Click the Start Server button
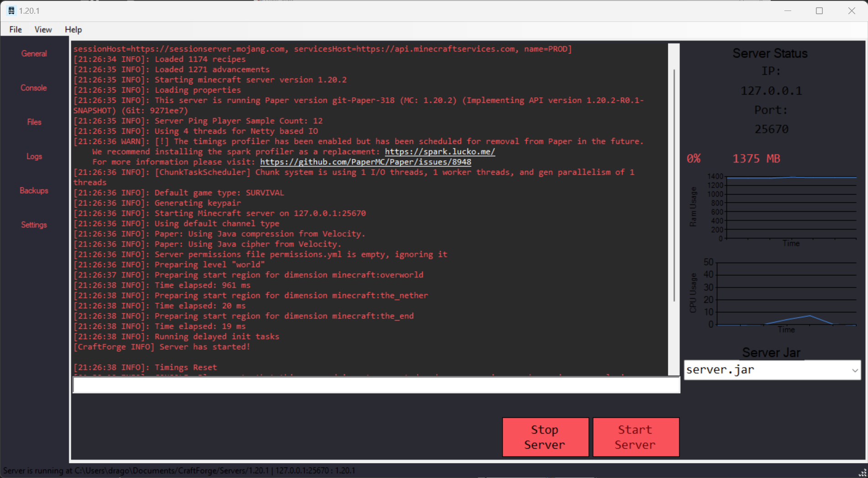 [636, 437]
